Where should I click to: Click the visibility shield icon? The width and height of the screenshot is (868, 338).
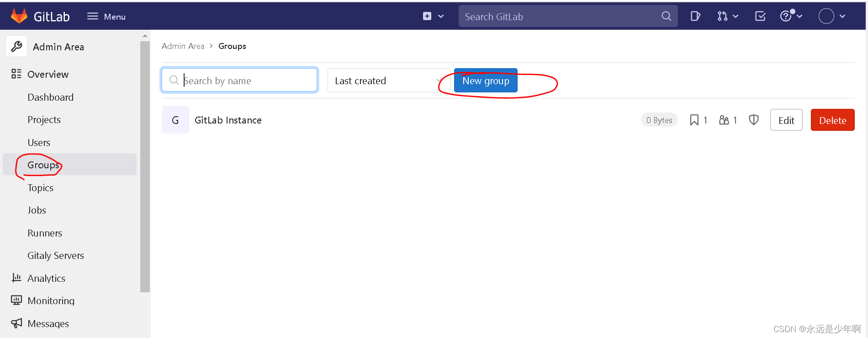pos(754,120)
